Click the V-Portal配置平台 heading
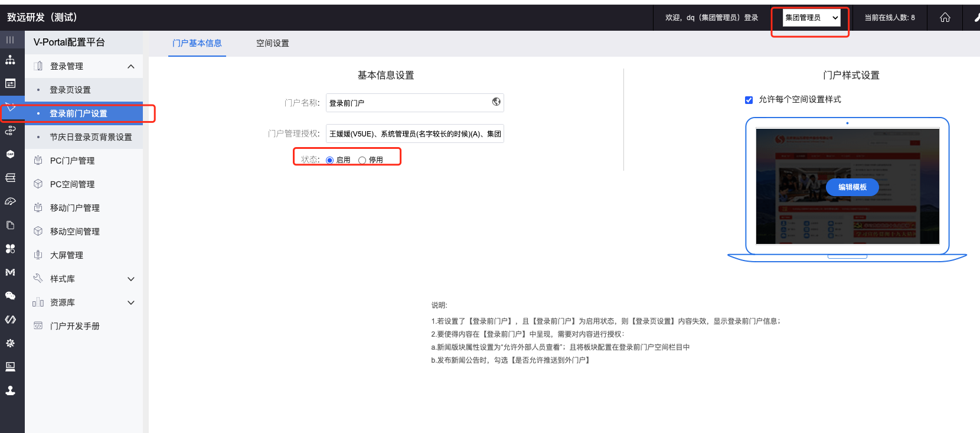This screenshot has width=980, height=433. pos(69,42)
